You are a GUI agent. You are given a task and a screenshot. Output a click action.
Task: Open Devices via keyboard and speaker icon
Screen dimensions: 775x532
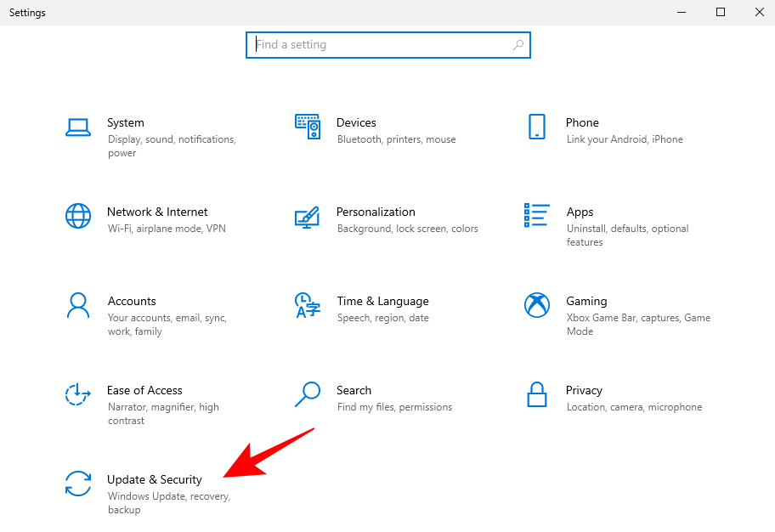click(307, 127)
